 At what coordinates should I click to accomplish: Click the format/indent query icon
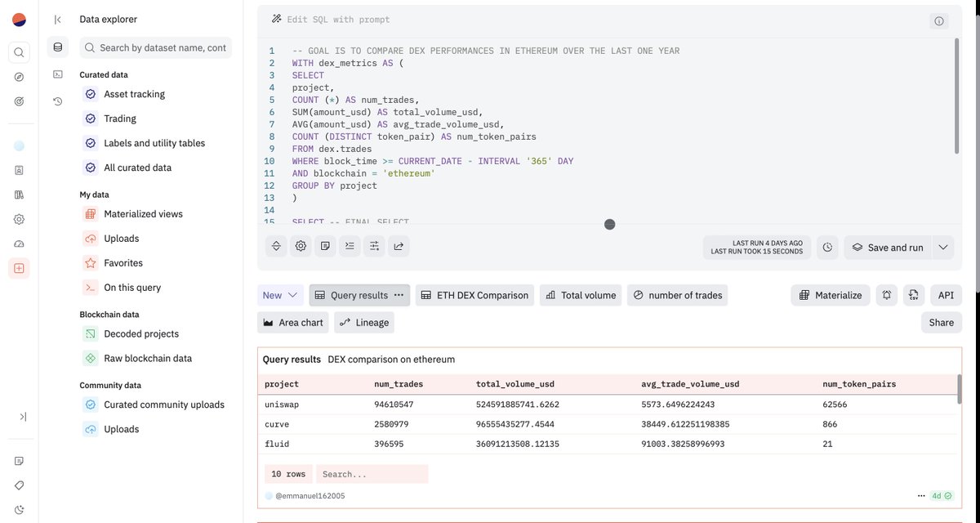point(350,246)
